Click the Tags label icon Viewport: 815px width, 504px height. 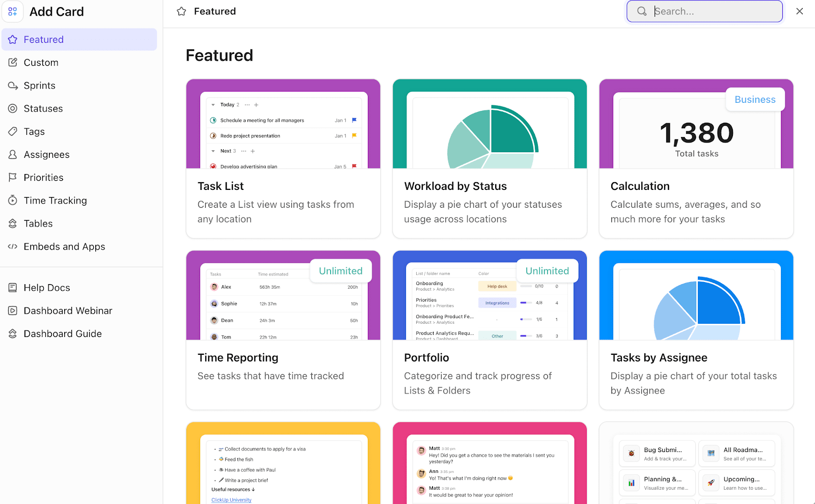(13, 131)
